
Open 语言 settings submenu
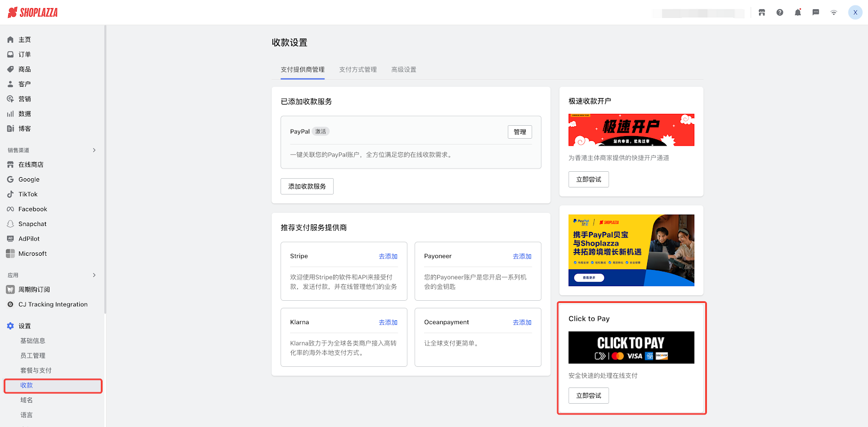[x=27, y=415]
